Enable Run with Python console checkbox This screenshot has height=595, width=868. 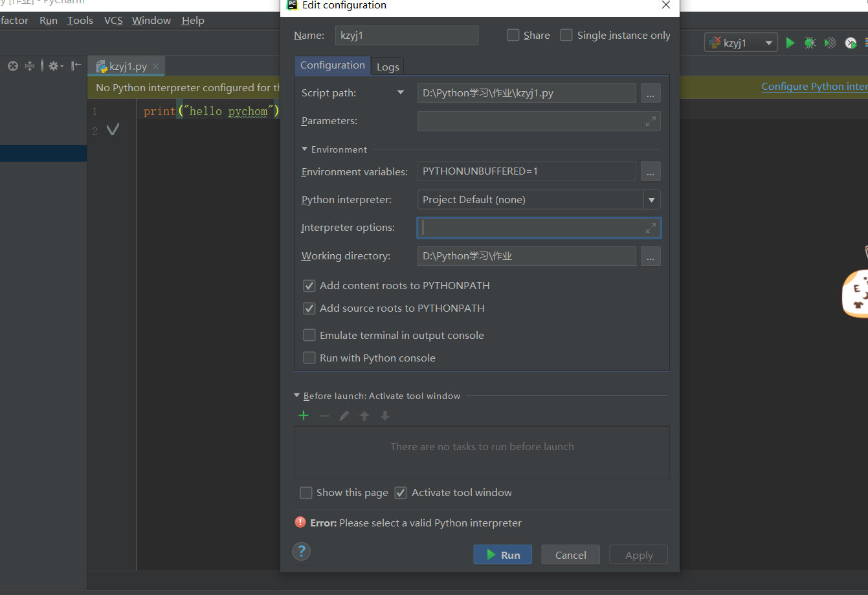[309, 358]
